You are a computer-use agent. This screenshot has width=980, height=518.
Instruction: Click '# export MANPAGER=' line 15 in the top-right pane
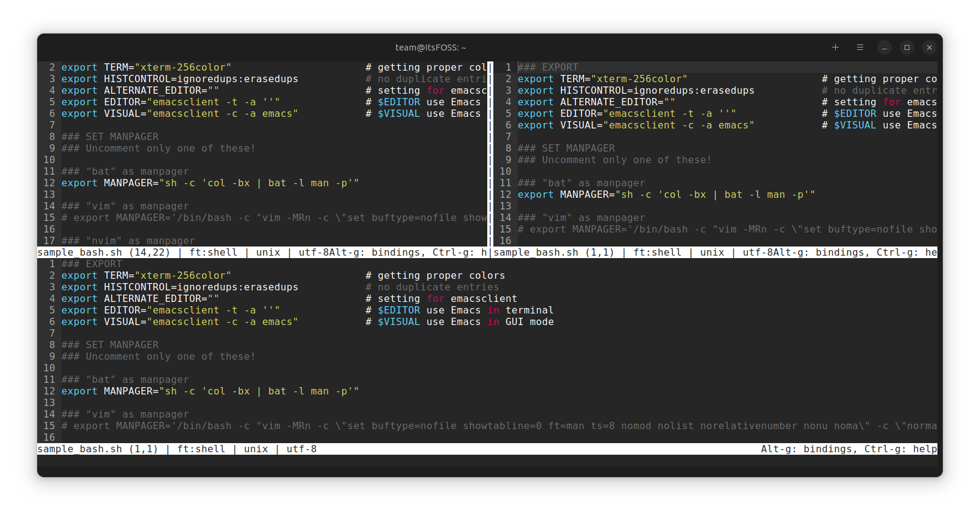click(x=728, y=229)
